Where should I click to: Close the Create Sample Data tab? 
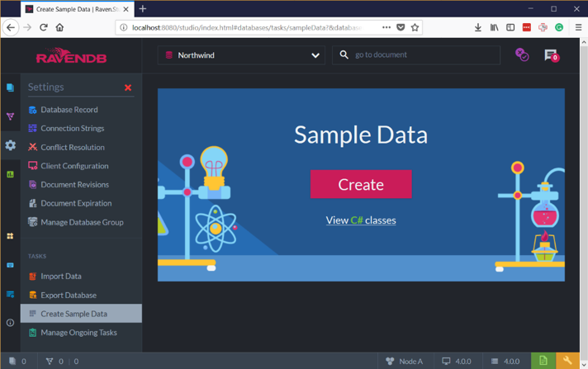point(126,9)
